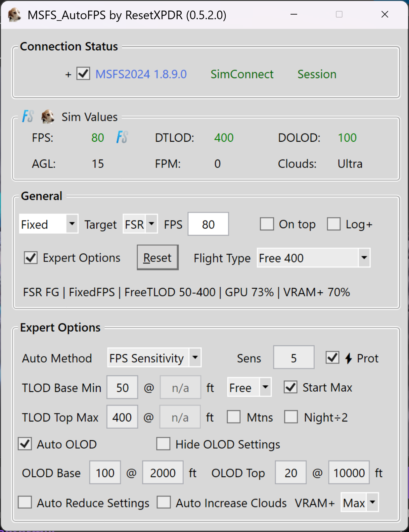Uncheck the Auto OLOD checkbox
Image resolution: width=409 pixels, height=532 pixels.
click(25, 444)
